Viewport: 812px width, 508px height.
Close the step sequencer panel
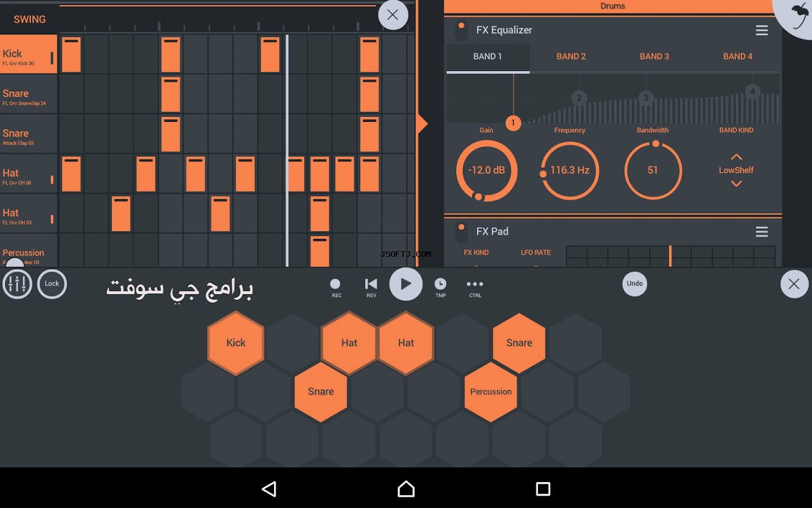click(393, 15)
